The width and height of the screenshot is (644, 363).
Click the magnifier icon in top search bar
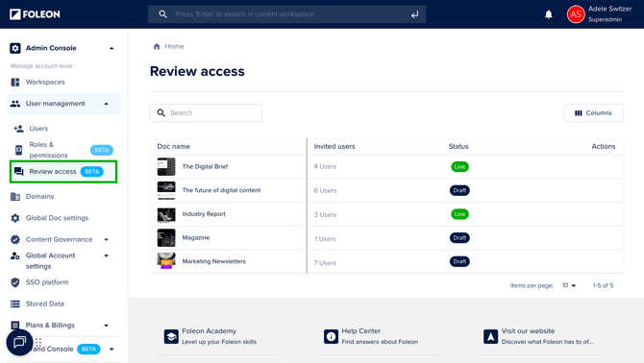click(163, 14)
